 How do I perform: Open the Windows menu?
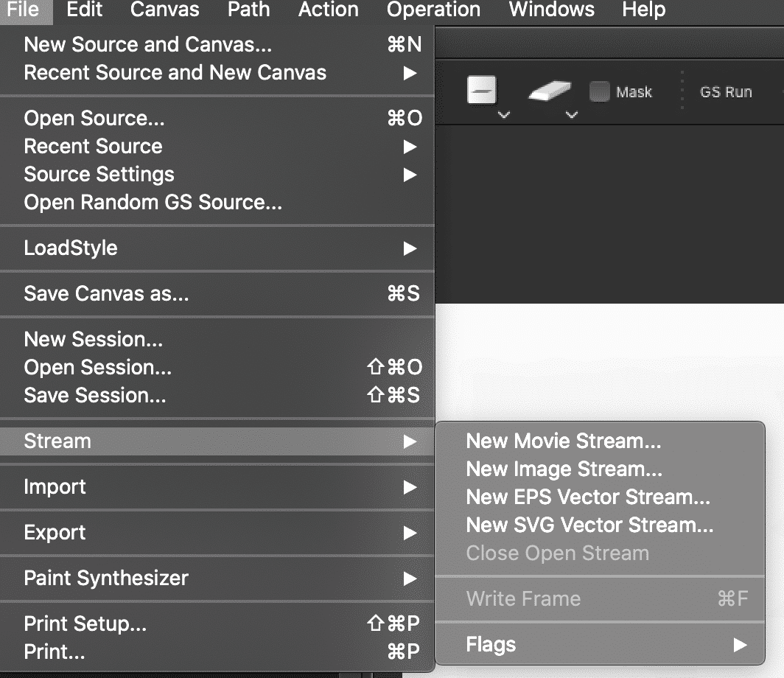tap(551, 10)
